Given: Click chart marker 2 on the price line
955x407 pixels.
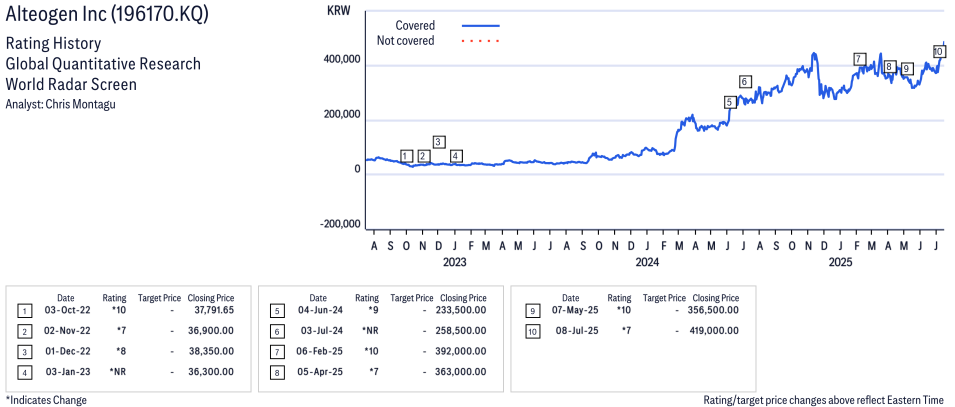Looking at the screenshot, I should point(423,156).
